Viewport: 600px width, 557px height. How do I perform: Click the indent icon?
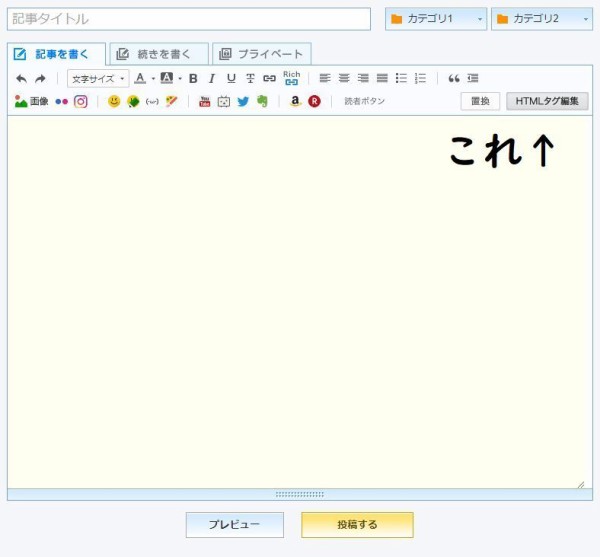pos(473,78)
